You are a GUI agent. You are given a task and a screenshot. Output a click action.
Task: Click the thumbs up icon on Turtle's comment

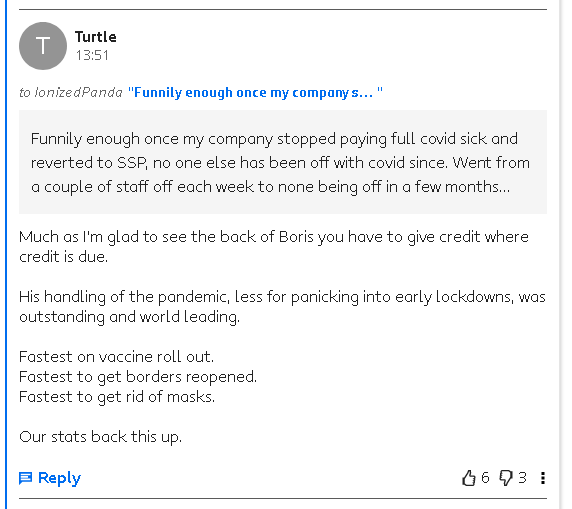tap(469, 478)
